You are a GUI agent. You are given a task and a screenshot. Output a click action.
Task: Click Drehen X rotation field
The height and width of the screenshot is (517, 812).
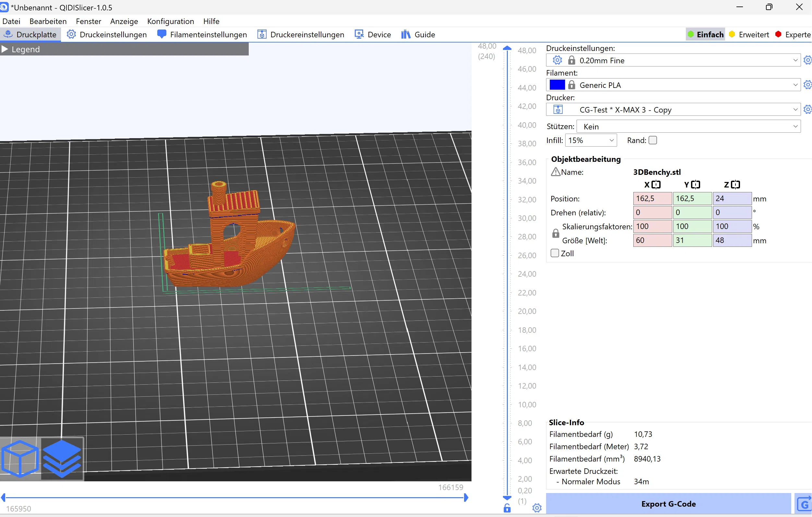652,212
